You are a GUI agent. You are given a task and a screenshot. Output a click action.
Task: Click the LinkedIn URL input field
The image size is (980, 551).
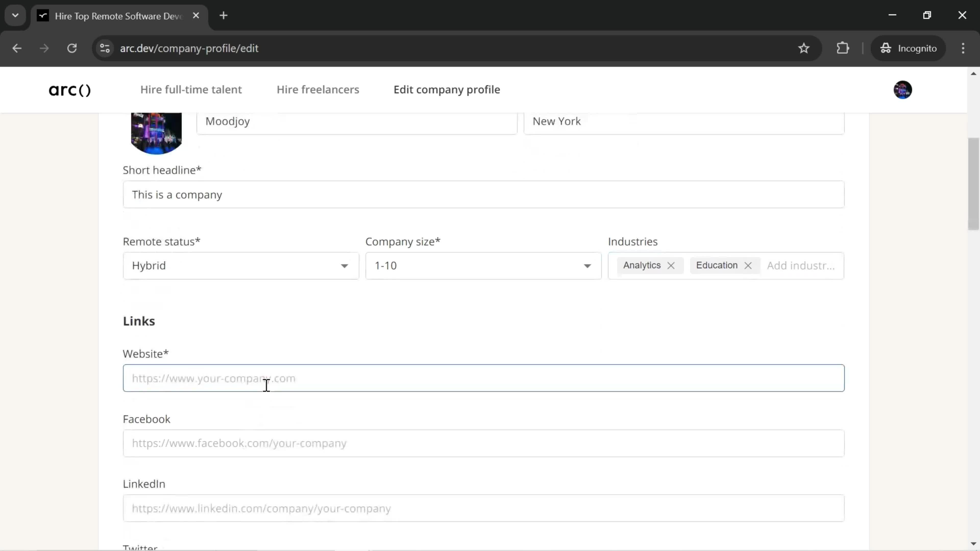(483, 508)
